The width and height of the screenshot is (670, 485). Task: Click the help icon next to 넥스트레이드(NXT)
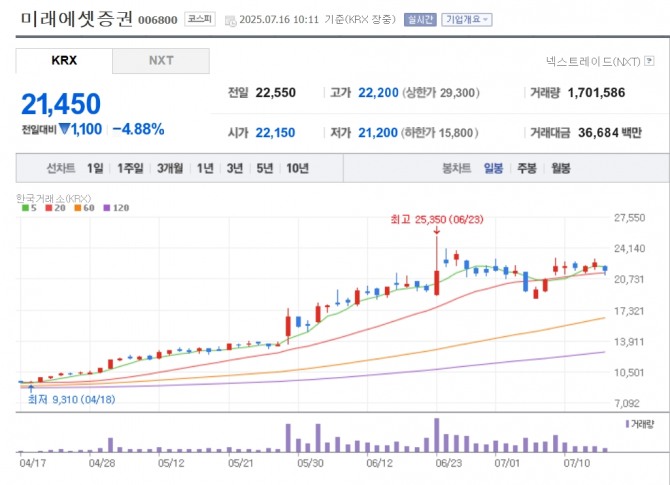649,62
